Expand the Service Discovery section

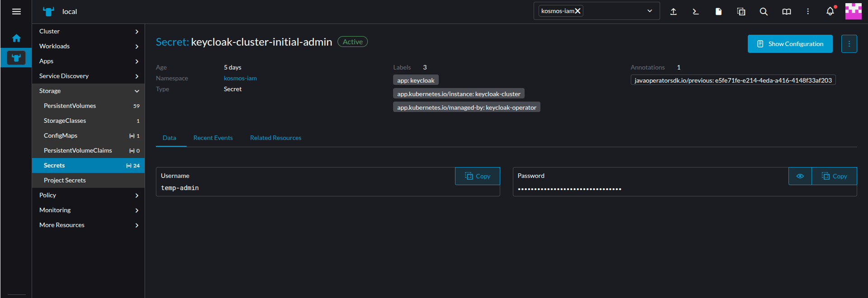(88, 76)
